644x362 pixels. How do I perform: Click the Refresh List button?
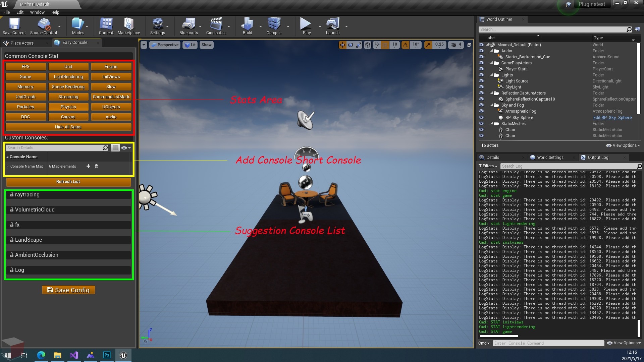68,182
